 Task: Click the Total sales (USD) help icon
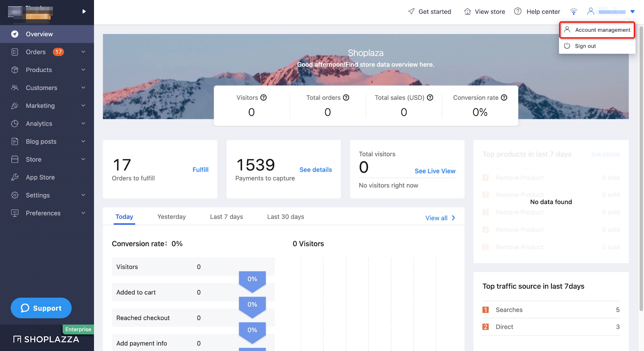(x=430, y=97)
